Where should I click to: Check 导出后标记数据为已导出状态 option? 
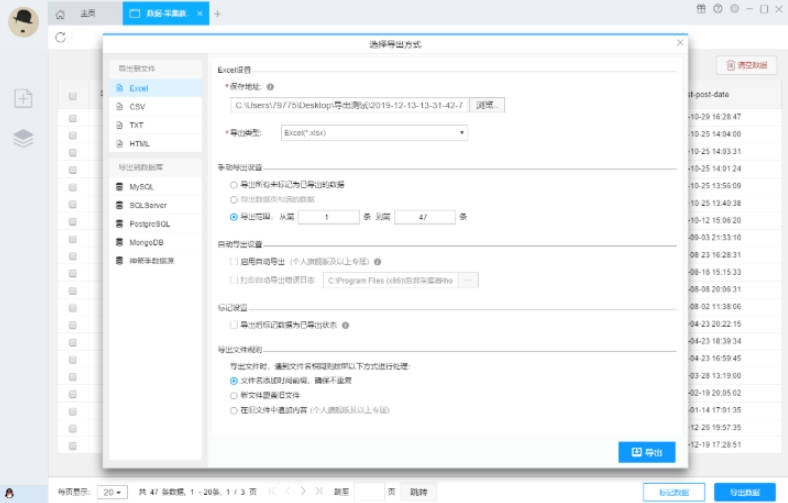click(x=234, y=325)
